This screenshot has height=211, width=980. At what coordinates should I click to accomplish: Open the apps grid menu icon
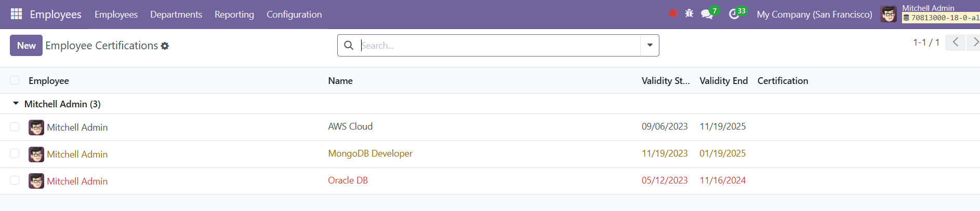[16, 14]
